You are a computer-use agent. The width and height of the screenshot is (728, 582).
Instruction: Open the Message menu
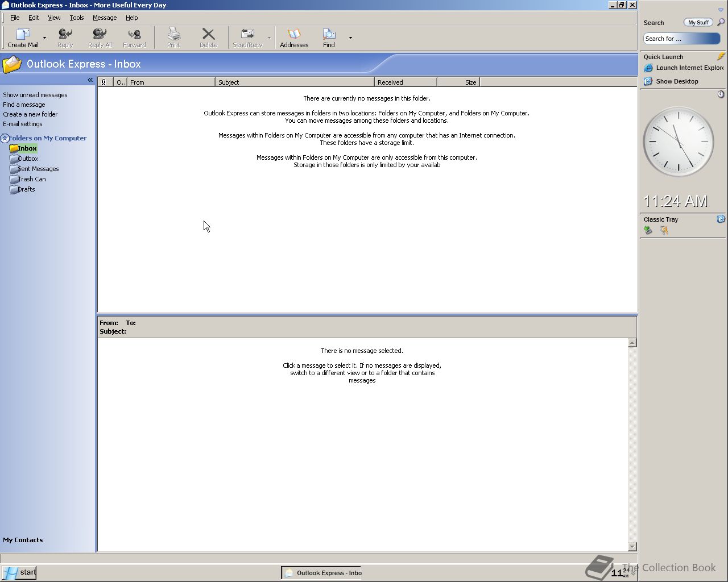pyautogui.click(x=105, y=18)
